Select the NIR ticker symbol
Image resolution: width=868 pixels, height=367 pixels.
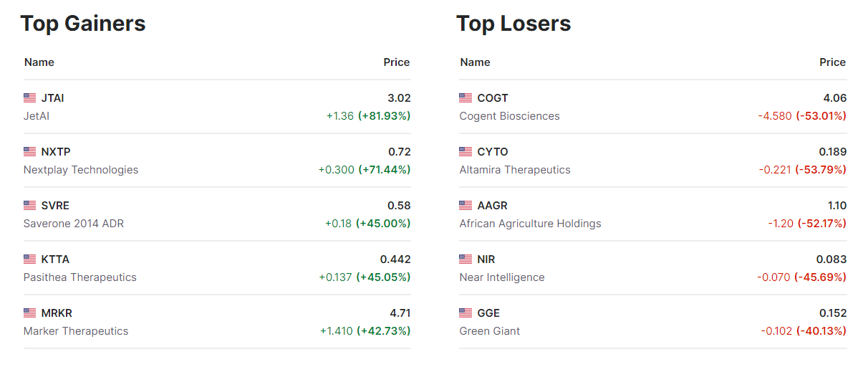pos(486,259)
